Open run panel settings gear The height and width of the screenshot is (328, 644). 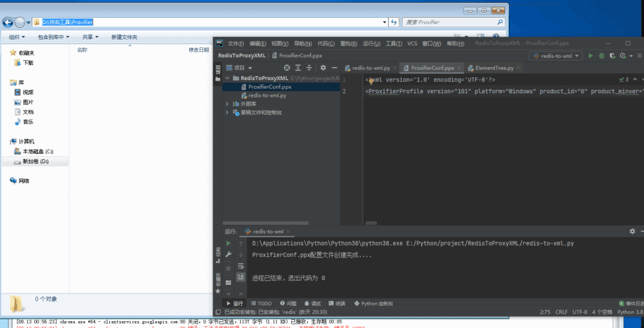[632, 232]
